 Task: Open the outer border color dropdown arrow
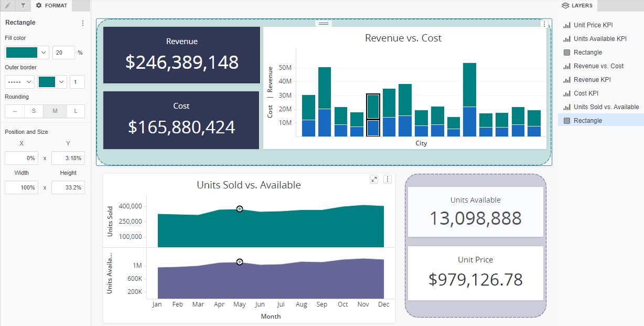tap(62, 82)
